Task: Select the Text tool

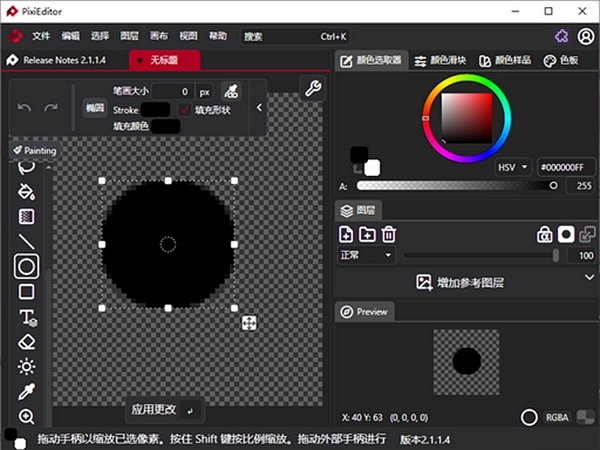Action: [28, 317]
